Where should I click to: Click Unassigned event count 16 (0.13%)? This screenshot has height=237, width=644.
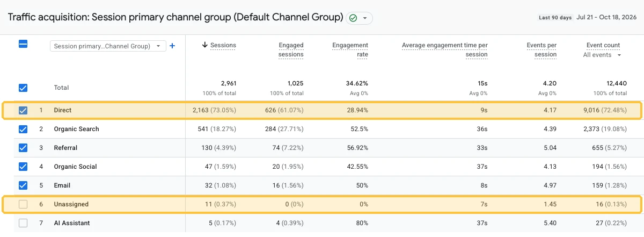pos(610,204)
